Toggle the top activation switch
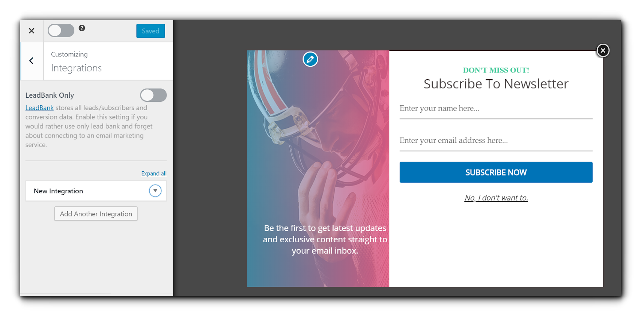The height and width of the screenshot is (319, 644). (61, 30)
